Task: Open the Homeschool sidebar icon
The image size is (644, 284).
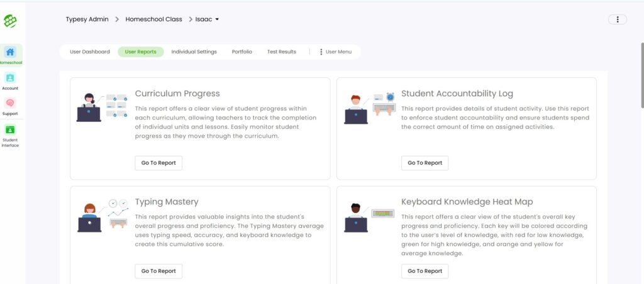Action: pyautogui.click(x=10, y=52)
